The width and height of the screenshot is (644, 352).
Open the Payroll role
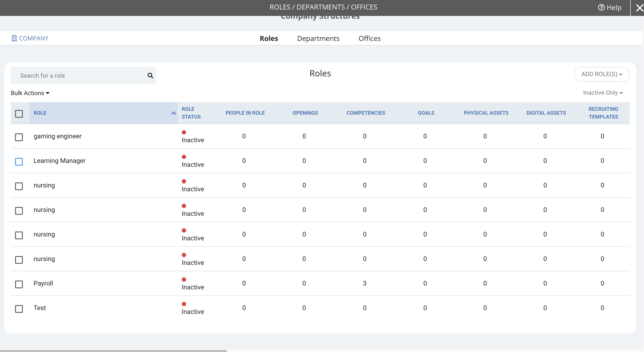pos(43,283)
